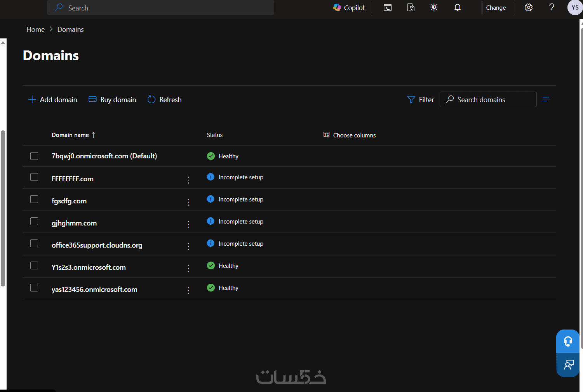Refresh the domains list

tap(164, 100)
